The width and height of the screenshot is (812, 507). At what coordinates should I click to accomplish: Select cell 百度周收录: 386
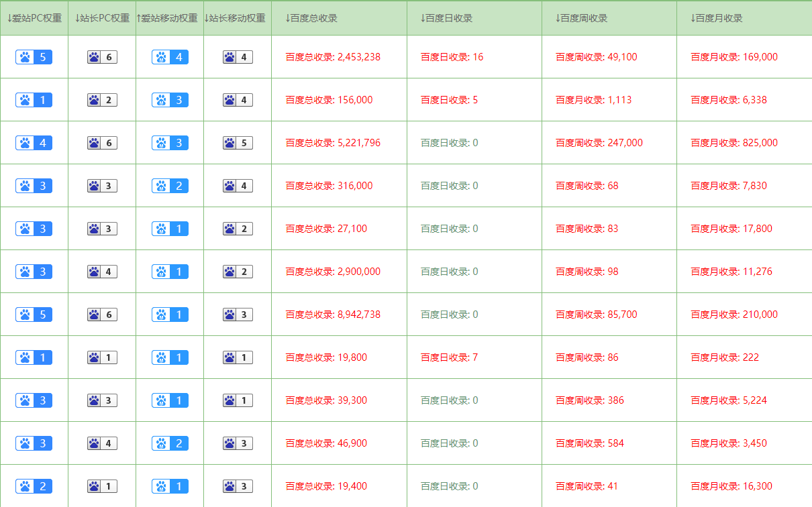click(x=590, y=400)
